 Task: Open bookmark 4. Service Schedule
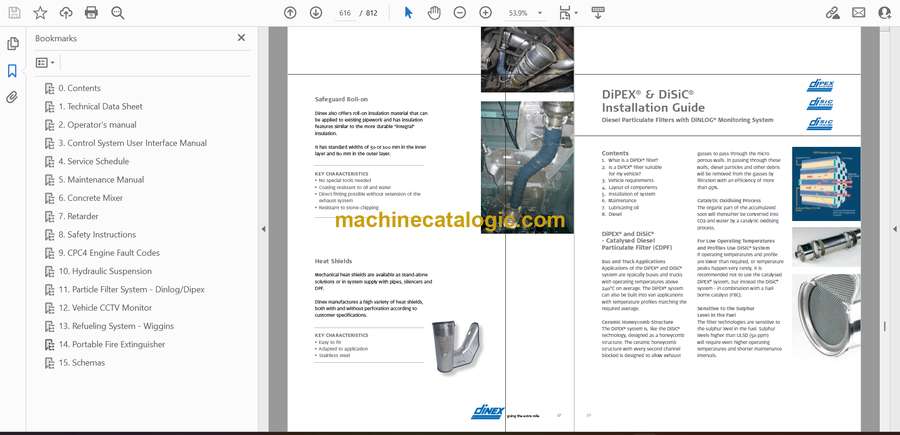pos(94,162)
